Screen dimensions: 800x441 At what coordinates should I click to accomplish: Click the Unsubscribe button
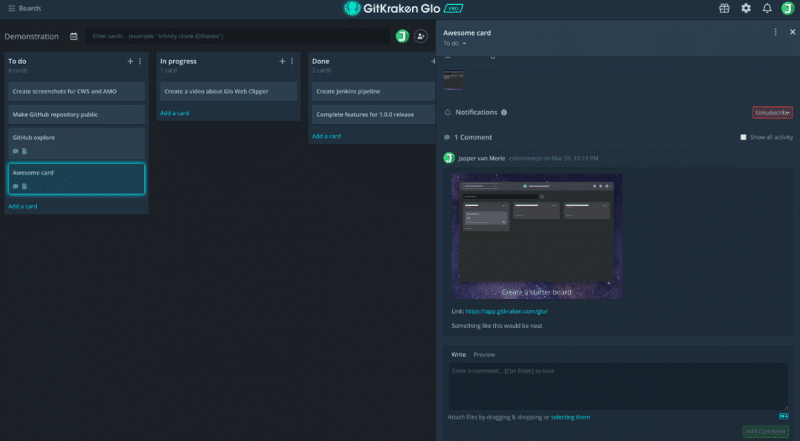(x=772, y=112)
